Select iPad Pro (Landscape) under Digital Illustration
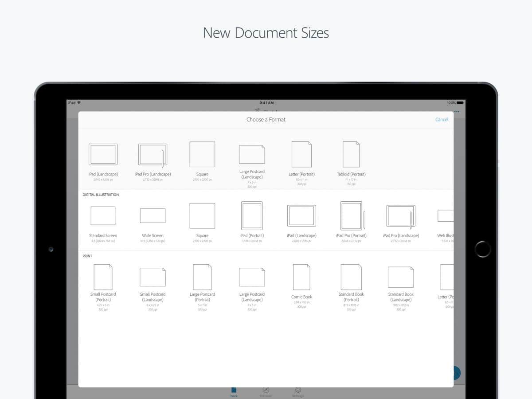Image resolution: width=532 pixels, height=399 pixels. pyautogui.click(x=401, y=216)
